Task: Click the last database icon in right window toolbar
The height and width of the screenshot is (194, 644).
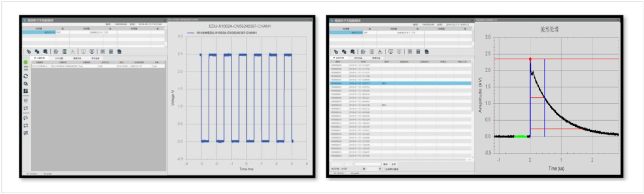Action: [427, 52]
